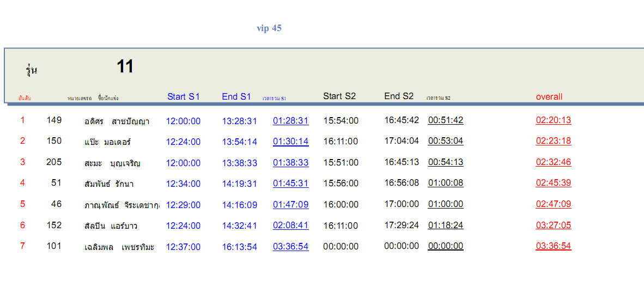Click the 'End S2' column header

(399, 96)
